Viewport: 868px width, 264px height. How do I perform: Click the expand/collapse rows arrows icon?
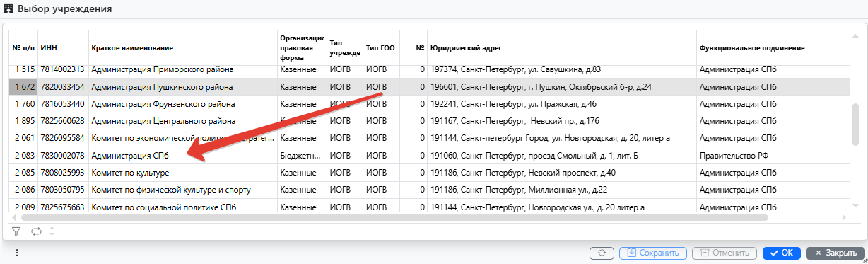52,231
